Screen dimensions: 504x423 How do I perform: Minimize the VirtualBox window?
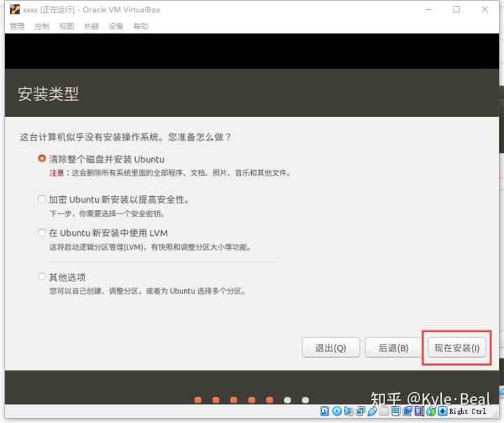point(428,9)
